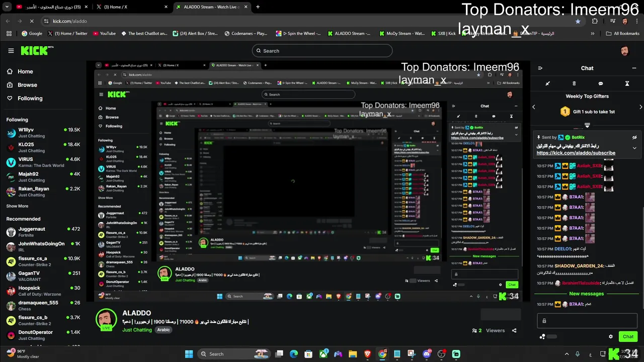This screenshot has width=644, height=362.
Task: Open Rakan_Rayan channel in sidebar
Action: (43, 192)
